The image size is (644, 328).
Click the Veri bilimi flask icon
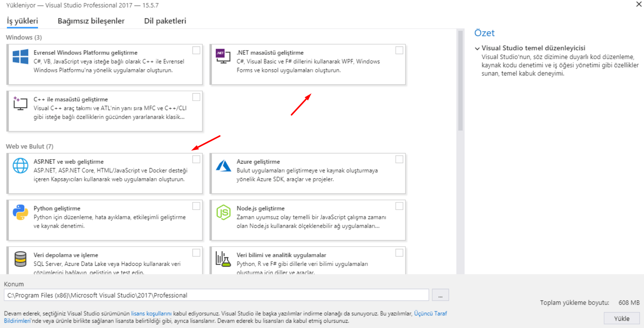(x=223, y=259)
